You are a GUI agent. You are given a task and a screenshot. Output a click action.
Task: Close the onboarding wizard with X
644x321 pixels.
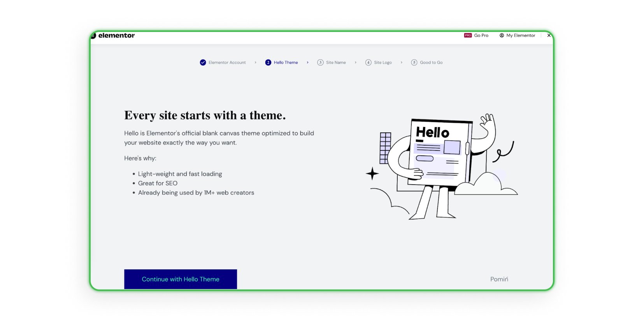click(x=549, y=35)
